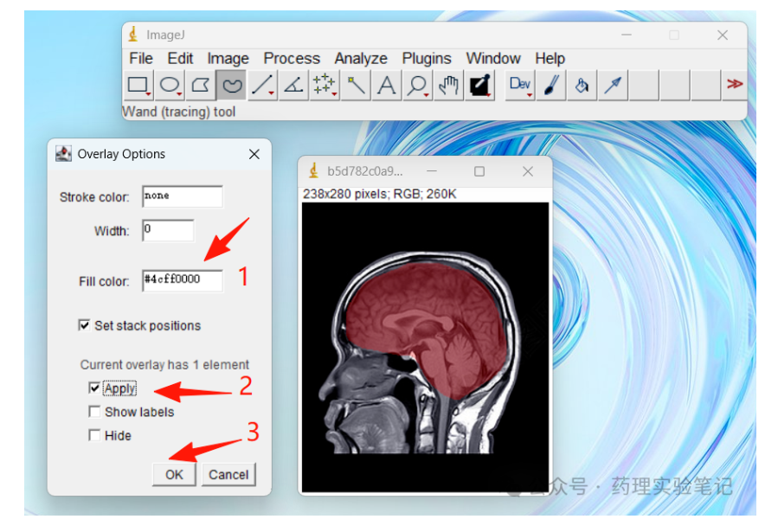Open the Help menu
The height and width of the screenshot is (532, 778).
click(550, 59)
